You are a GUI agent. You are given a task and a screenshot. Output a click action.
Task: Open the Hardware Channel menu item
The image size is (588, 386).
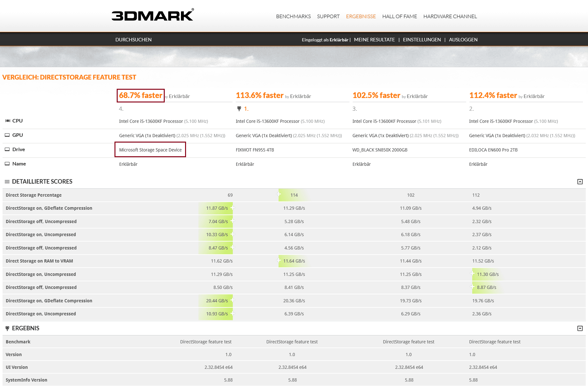pos(450,16)
